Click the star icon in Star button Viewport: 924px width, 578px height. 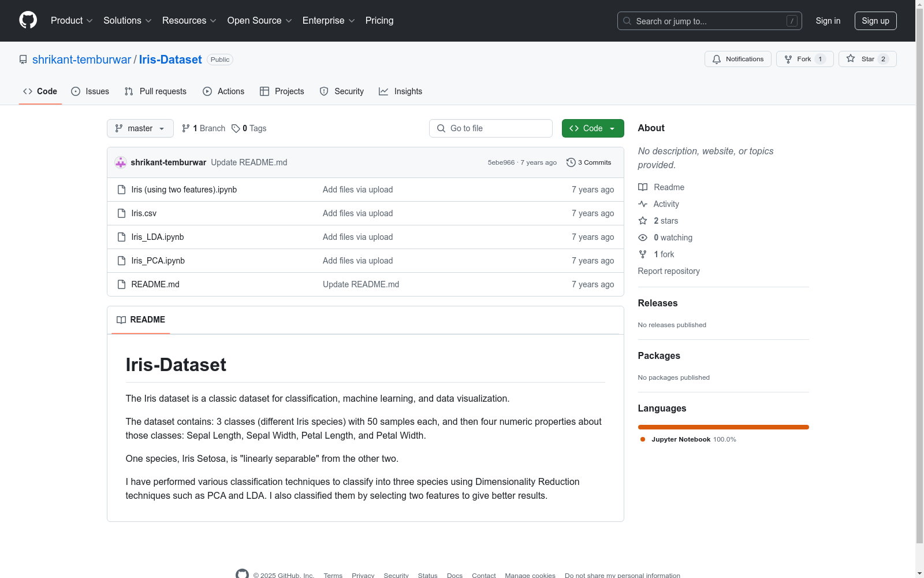pyautogui.click(x=851, y=58)
